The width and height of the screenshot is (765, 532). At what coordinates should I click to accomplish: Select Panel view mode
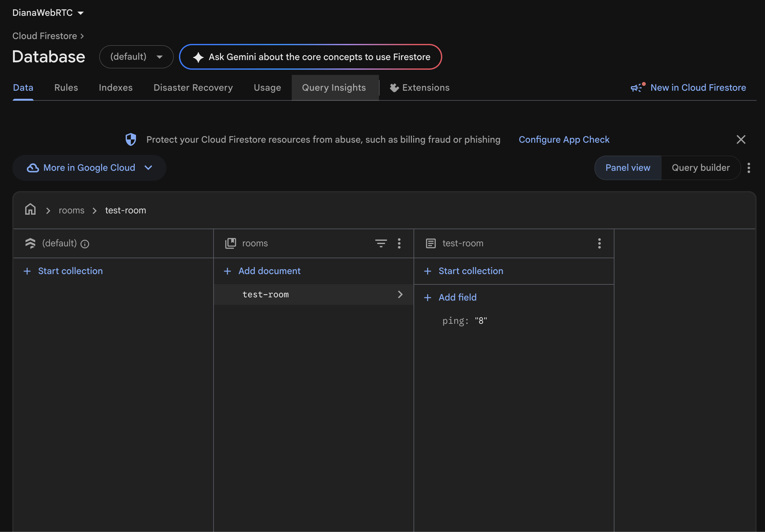[x=628, y=168]
